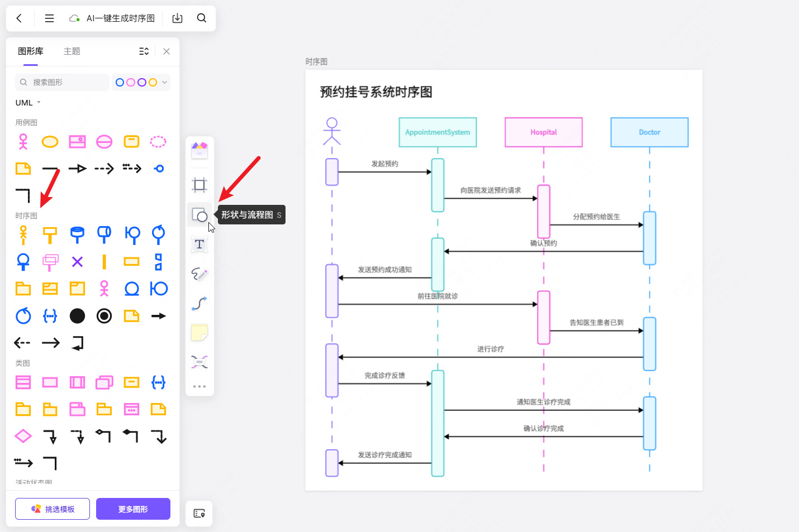Click the 分配预约给医生 message label

597,217
